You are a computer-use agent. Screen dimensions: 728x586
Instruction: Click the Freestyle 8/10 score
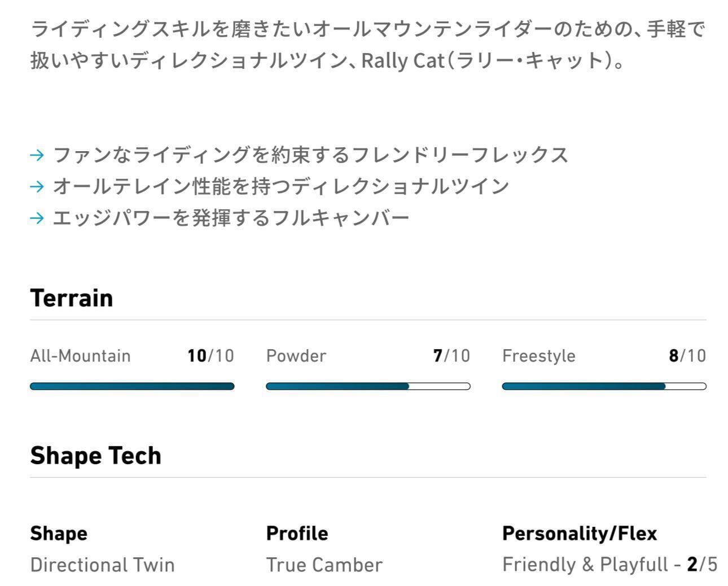point(687,356)
